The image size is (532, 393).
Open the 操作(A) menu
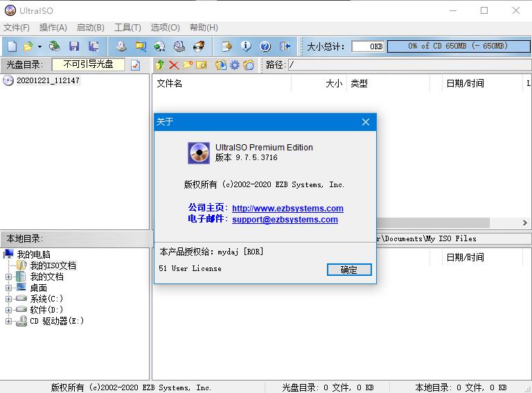[x=53, y=28]
